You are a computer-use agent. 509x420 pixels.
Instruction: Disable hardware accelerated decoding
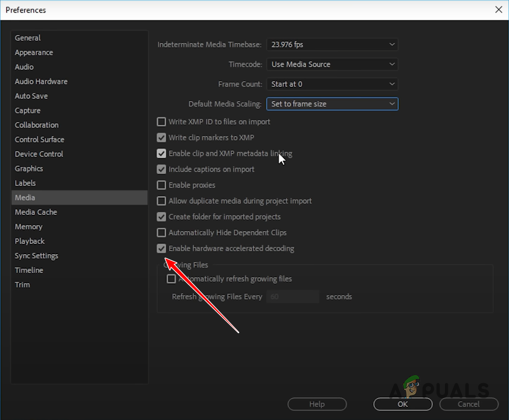coord(161,248)
